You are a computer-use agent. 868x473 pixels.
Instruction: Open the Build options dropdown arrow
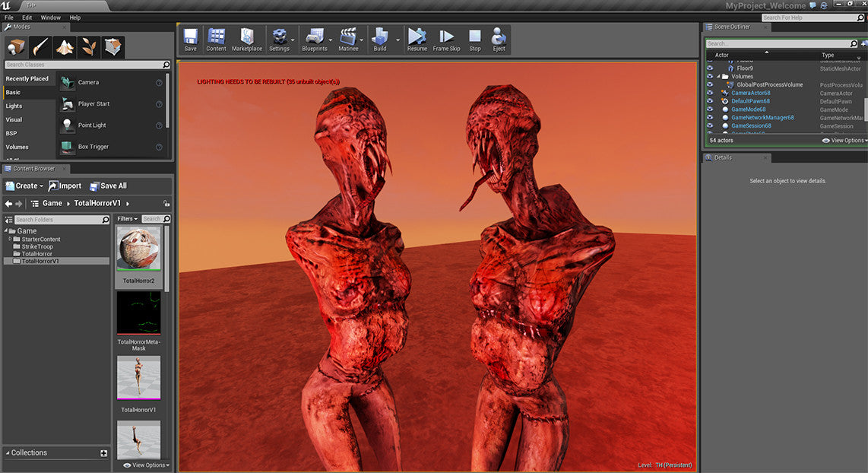(x=398, y=40)
